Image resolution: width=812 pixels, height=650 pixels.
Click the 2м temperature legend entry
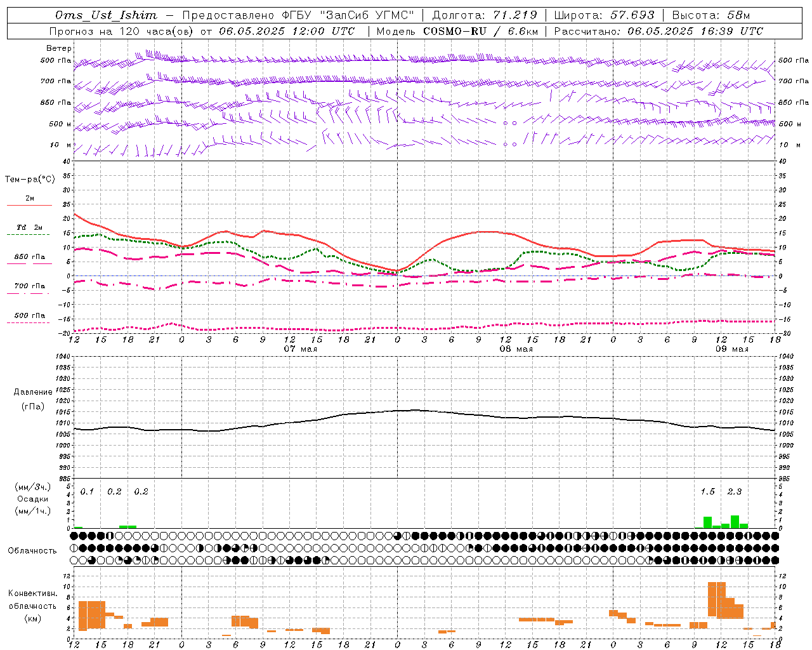click(30, 199)
